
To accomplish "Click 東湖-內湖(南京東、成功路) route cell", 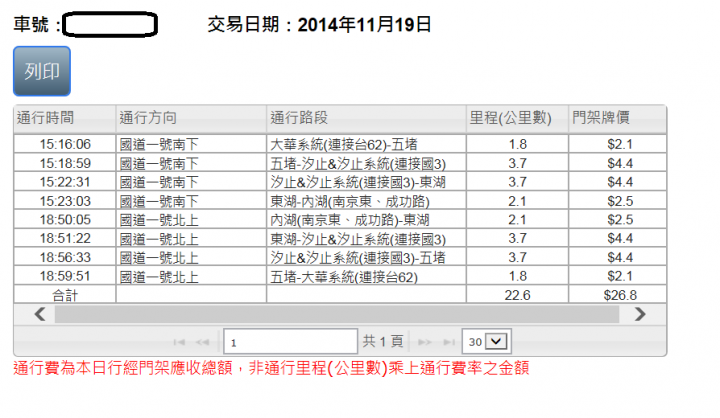I will click(366, 201).
